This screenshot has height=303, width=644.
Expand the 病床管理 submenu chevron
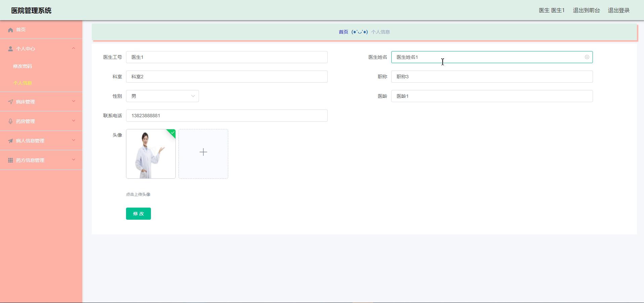coord(74,101)
